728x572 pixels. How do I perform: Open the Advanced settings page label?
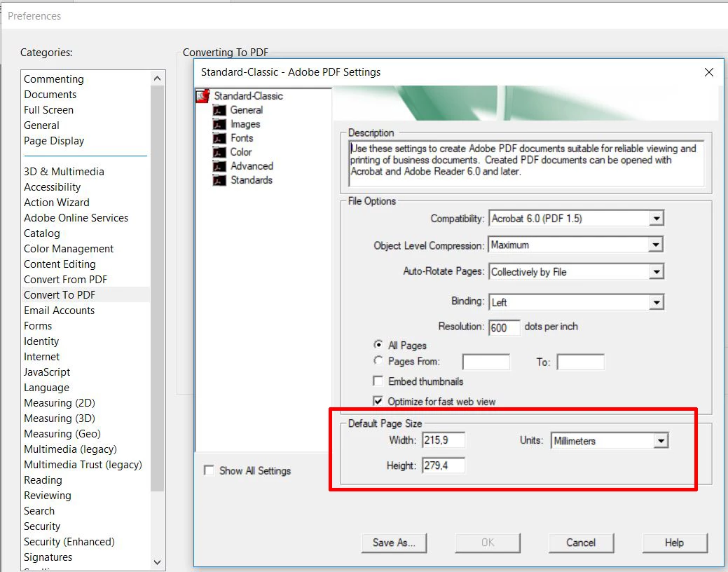(252, 166)
